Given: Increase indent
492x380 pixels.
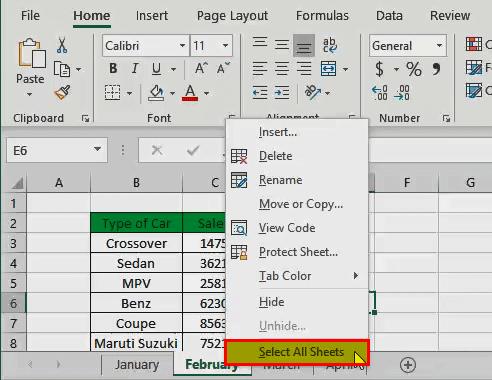Looking at the screenshot, I should (x=282, y=93).
